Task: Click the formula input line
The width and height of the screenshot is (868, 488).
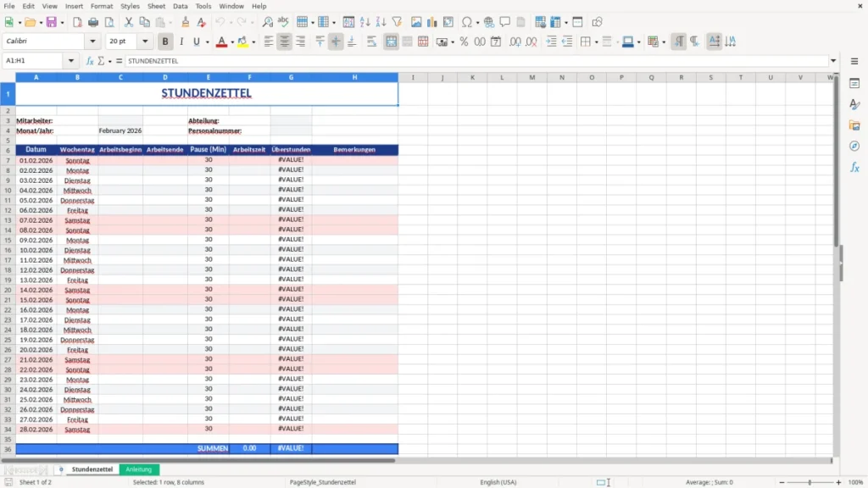Action: tap(476, 61)
